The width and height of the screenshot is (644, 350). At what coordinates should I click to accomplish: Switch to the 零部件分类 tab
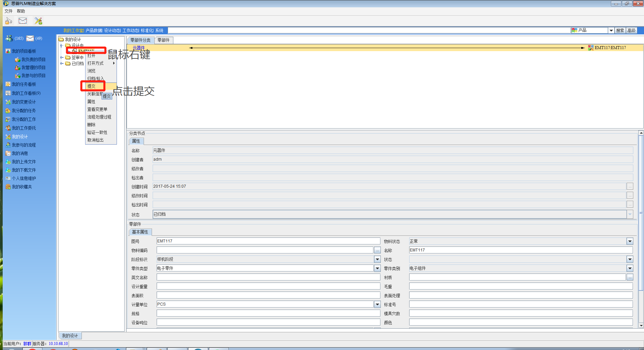click(x=140, y=40)
